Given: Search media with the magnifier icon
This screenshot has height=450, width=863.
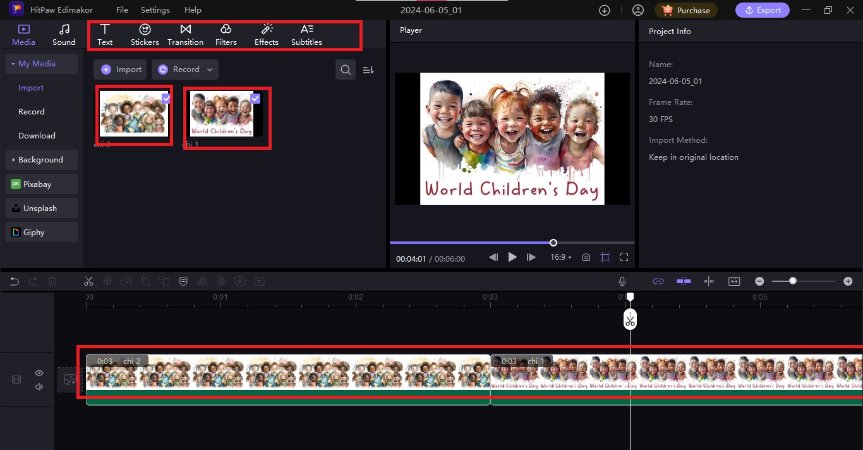Looking at the screenshot, I should click(x=346, y=70).
